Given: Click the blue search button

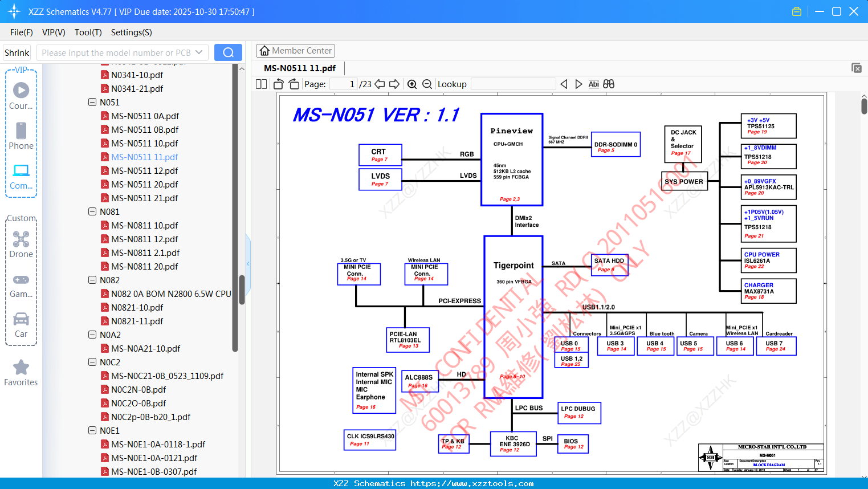Looking at the screenshot, I should point(228,52).
